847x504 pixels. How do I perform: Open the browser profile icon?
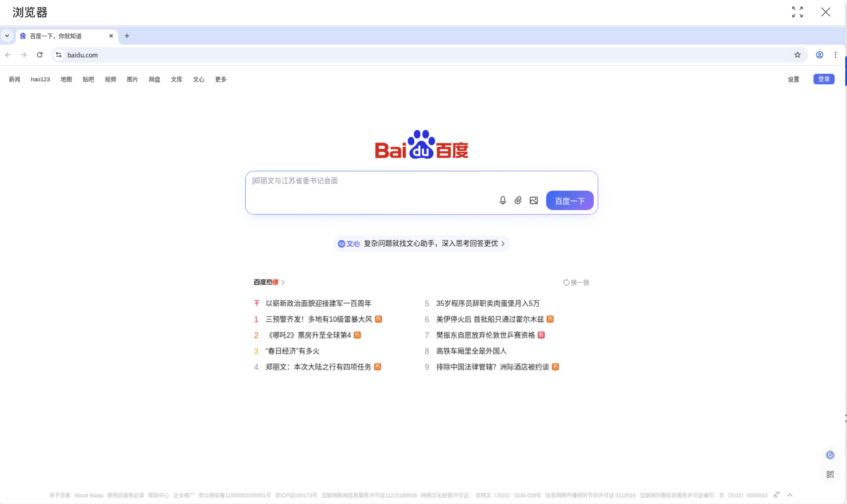pyautogui.click(x=819, y=55)
